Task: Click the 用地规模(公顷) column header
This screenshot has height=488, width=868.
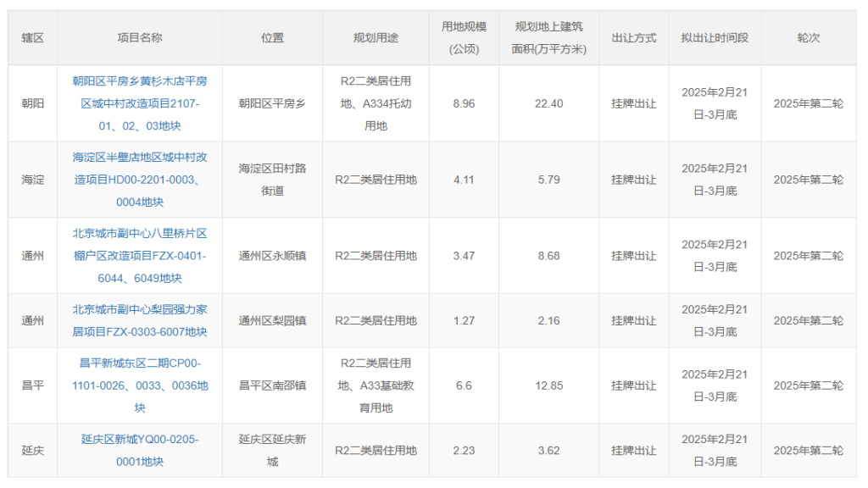Action: [x=464, y=37]
